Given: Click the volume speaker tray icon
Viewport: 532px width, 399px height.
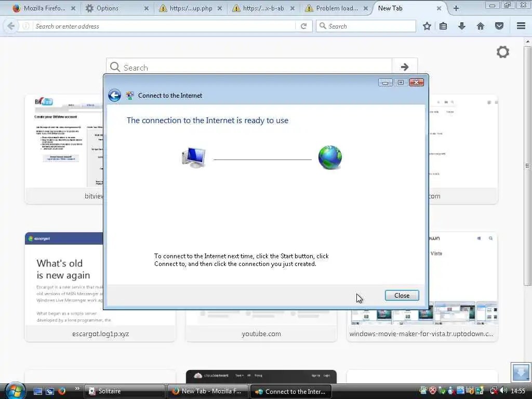Looking at the screenshot, I should point(503,391).
